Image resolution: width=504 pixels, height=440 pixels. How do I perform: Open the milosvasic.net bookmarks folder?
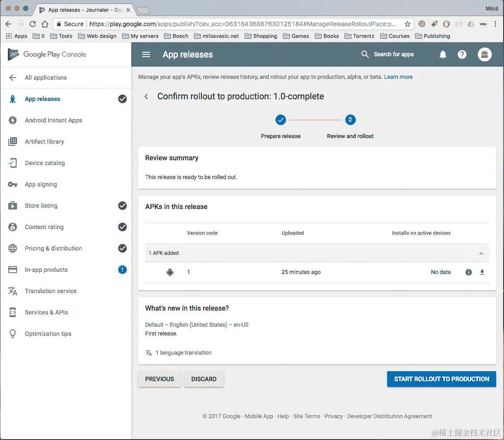[216, 36]
